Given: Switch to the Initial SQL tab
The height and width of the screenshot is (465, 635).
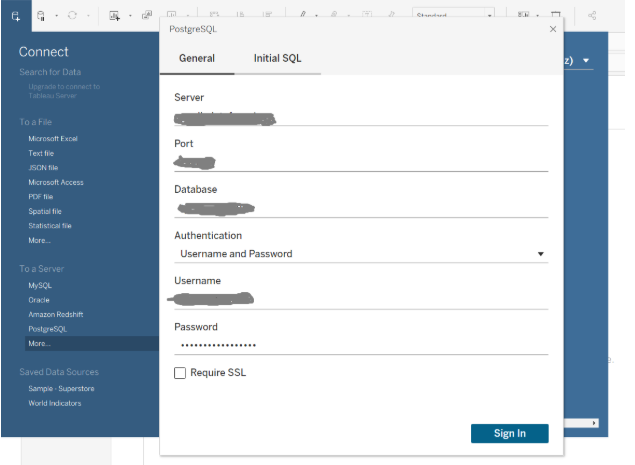Looking at the screenshot, I should [x=277, y=58].
